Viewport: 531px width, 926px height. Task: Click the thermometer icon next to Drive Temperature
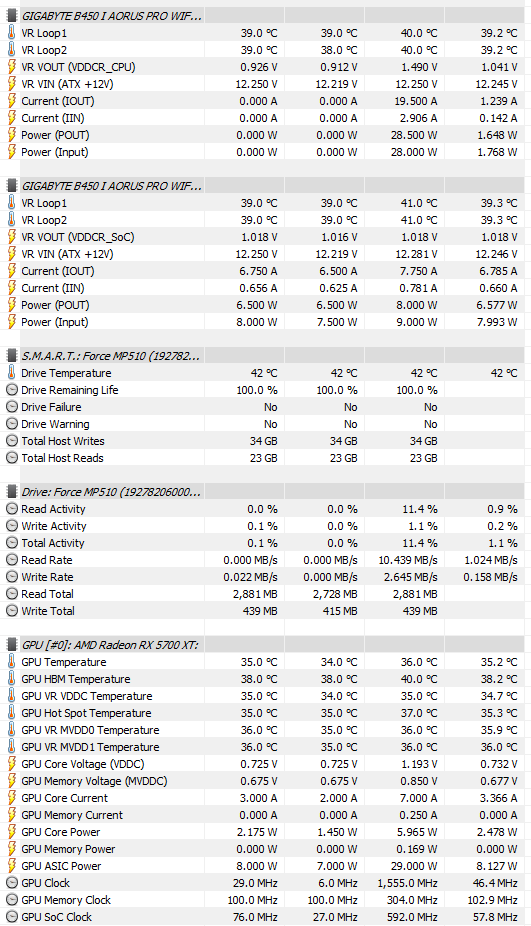click(x=12, y=373)
